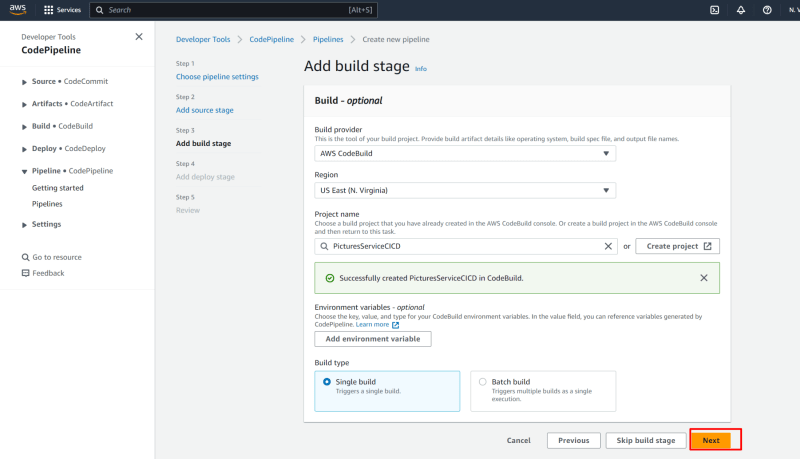Click Developer Tools breadcrumb
This screenshot has width=800, height=459.
pos(203,39)
